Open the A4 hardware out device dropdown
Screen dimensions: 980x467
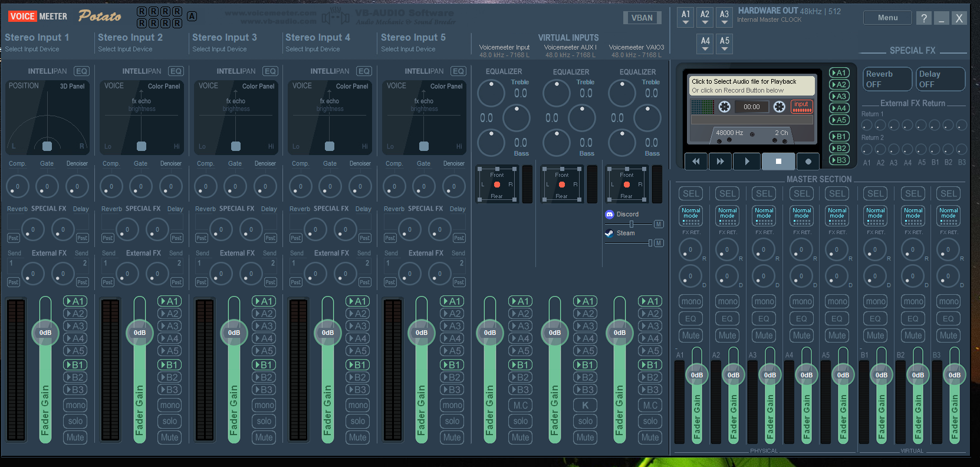coord(705,44)
